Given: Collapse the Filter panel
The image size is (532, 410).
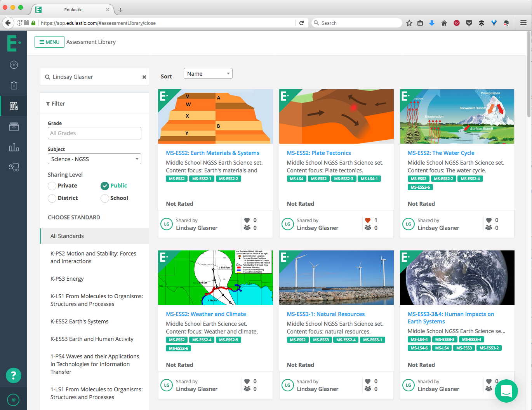Looking at the screenshot, I should pyautogui.click(x=56, y=103).
